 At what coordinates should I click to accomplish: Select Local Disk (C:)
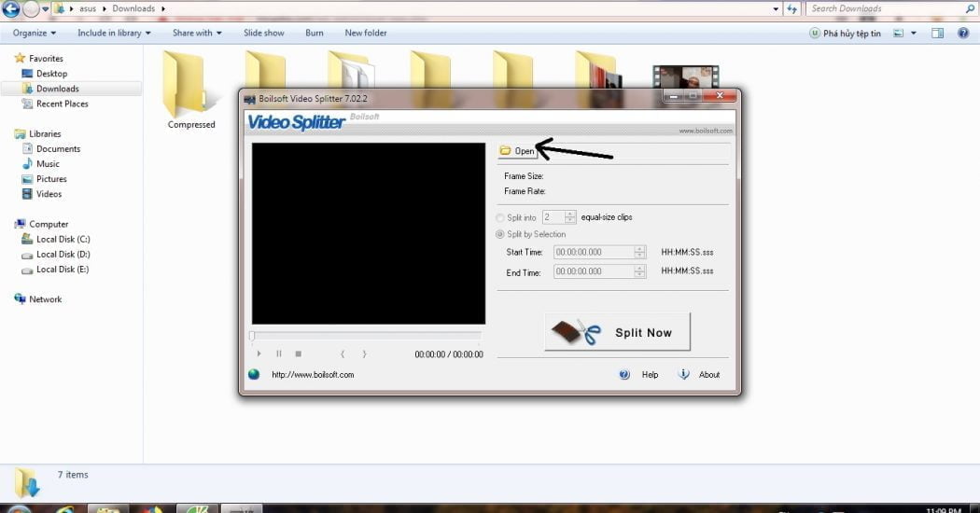(x=63, y=239)
